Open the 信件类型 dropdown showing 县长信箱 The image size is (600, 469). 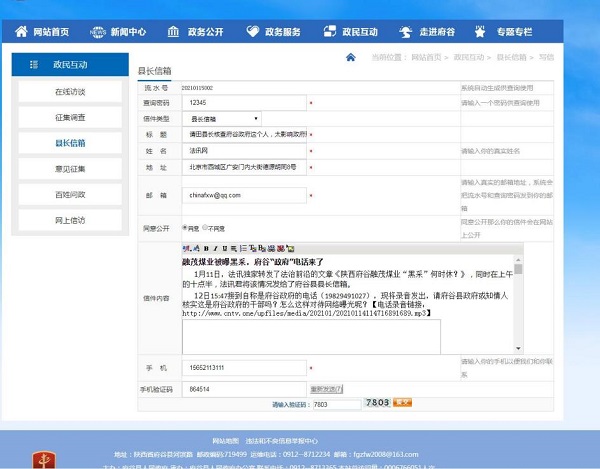pos(223,118)
